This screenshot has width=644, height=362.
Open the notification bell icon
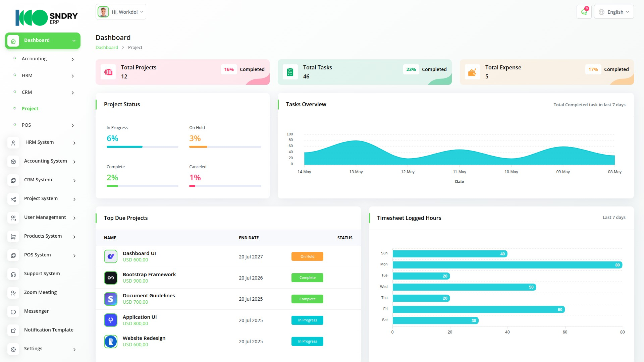click(584, 11)
